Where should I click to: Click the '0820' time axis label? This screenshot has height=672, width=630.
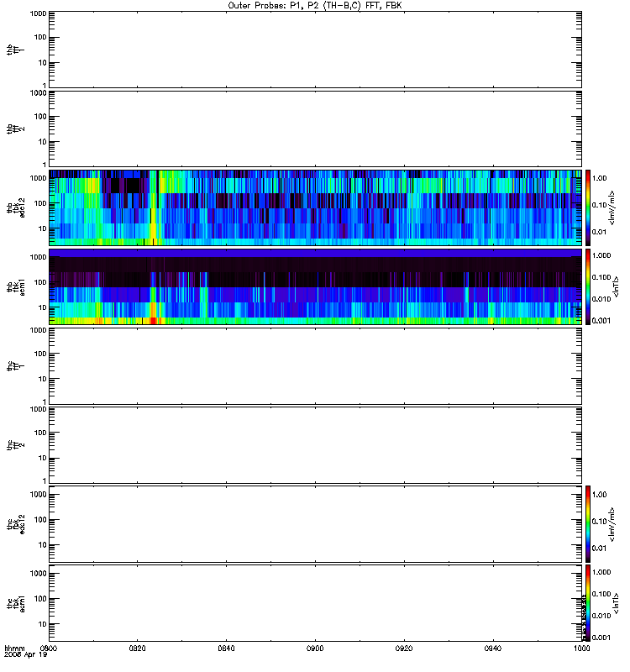click(x=137, y=648)
